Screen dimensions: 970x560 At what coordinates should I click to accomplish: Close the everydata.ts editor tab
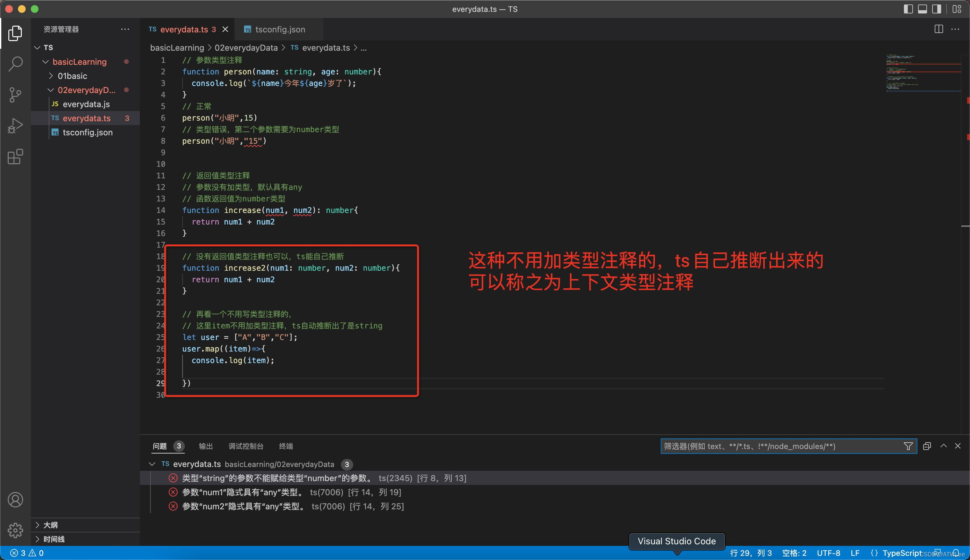(x=225, y=29)
